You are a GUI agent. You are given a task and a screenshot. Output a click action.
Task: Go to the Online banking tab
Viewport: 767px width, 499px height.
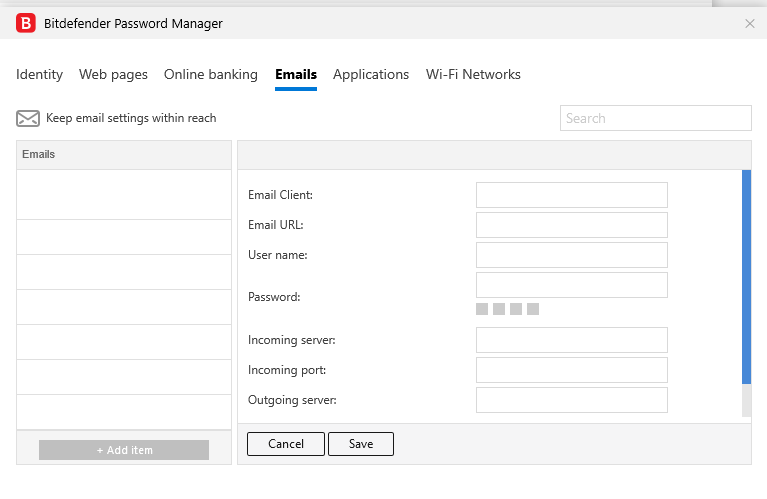click(211, 75)
